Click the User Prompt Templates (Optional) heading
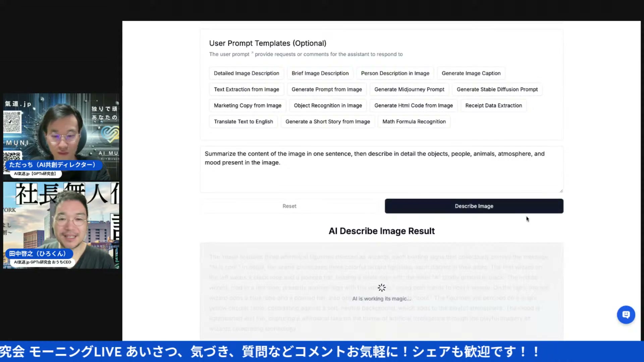This screenshot has height=362, width=644. coord(268,43)
